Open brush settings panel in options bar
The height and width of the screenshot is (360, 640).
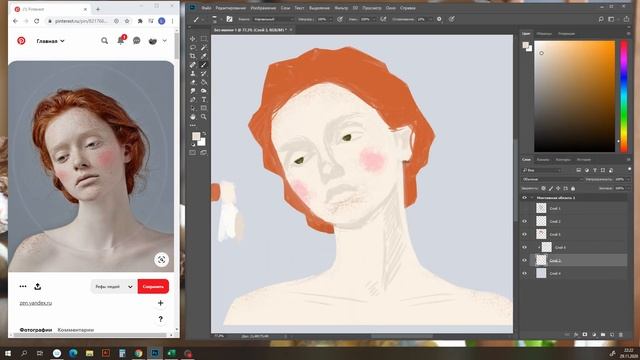point(229,19)
